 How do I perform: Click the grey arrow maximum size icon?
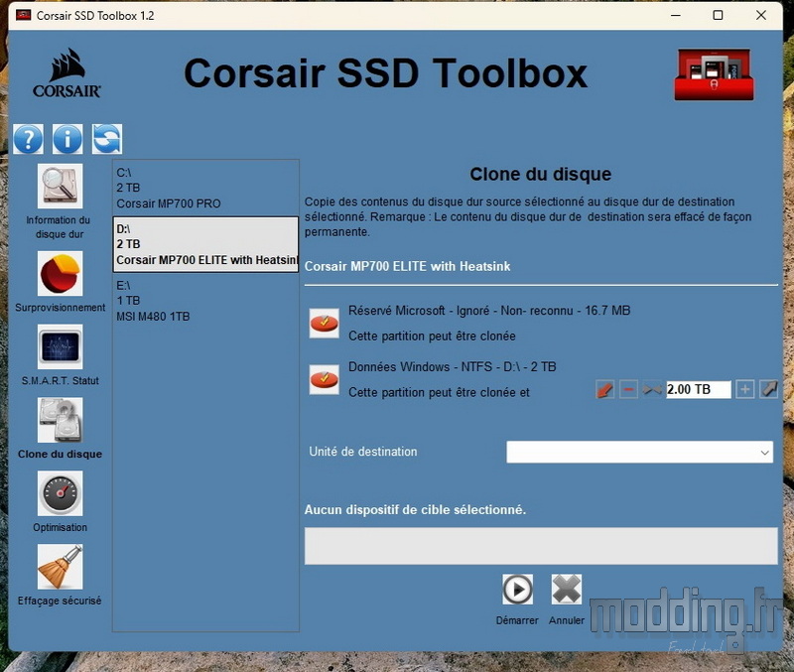tap(768, 389)
